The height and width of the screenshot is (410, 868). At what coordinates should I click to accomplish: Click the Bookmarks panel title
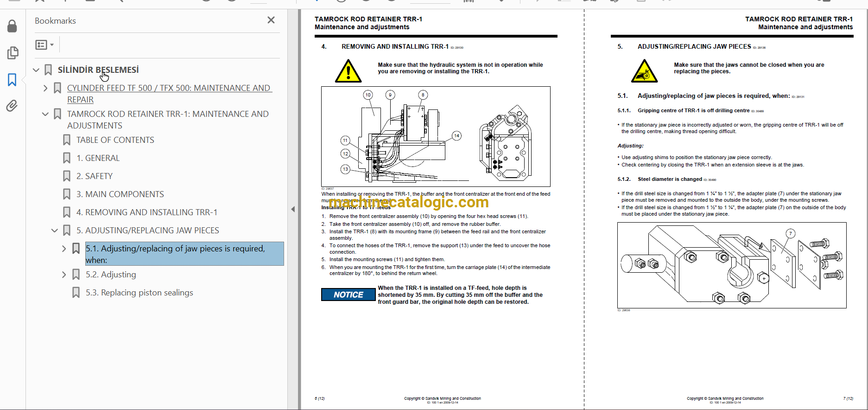click(x=55, y=21)
